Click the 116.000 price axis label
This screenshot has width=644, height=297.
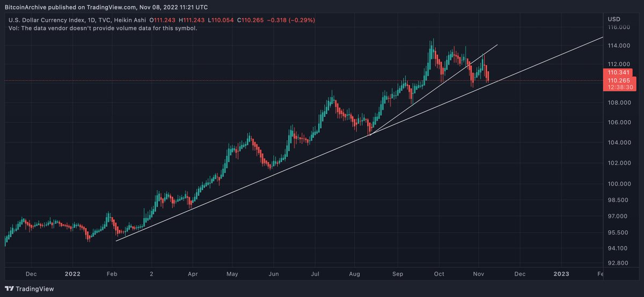(x=618, y=27)
